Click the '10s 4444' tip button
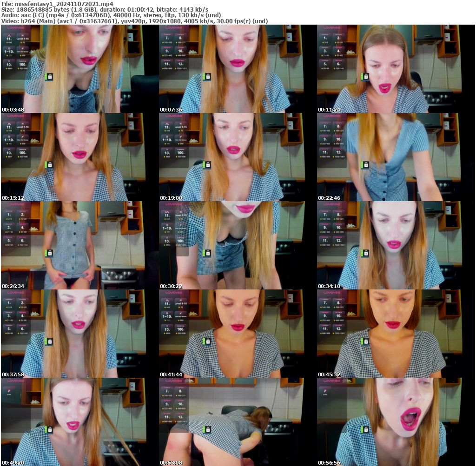This screenshot has height=466, width=476. pos(9,65)
